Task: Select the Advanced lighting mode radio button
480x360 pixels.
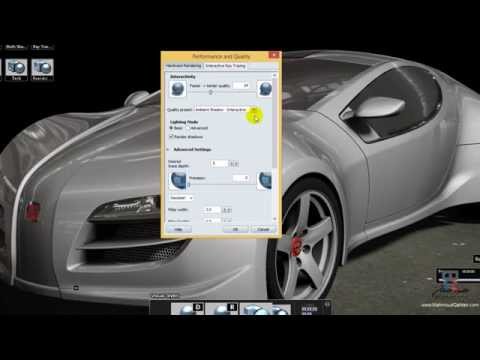Action: [x=188, y=128]
